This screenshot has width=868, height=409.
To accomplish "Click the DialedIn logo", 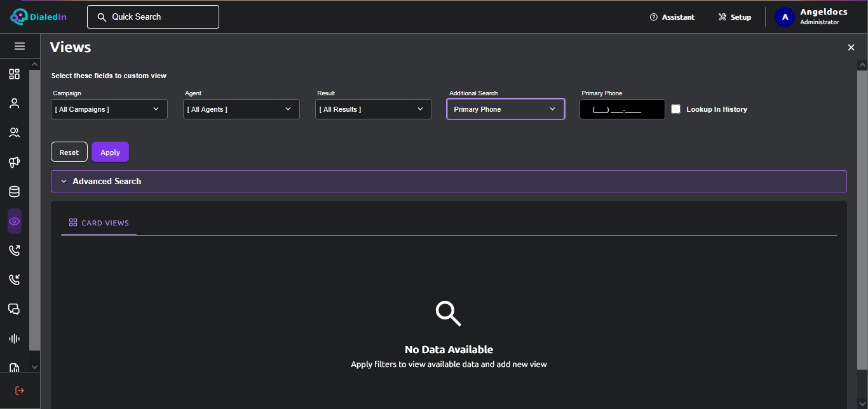I will click(39, 17).
